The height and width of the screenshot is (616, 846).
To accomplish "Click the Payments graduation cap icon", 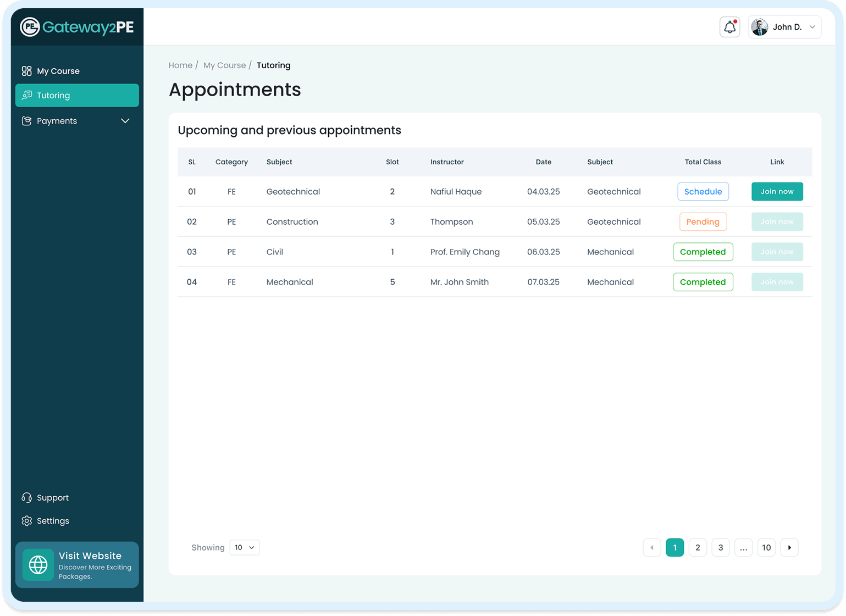I will (x=26, y=120).
